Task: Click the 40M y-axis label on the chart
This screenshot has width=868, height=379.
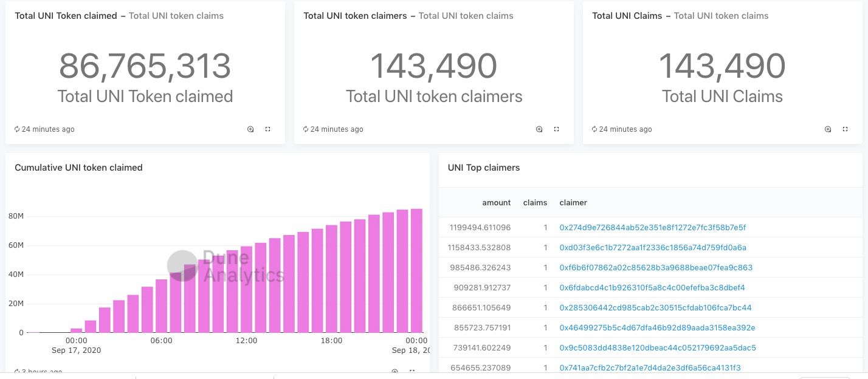Action: [16, 275]
